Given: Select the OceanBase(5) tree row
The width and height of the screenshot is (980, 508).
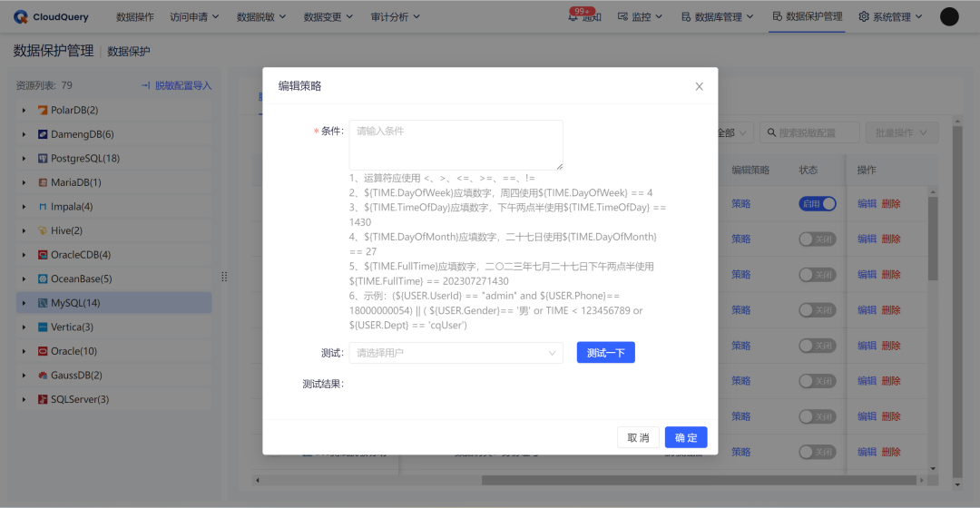Looking at the screenshot, I should point(113,278).
